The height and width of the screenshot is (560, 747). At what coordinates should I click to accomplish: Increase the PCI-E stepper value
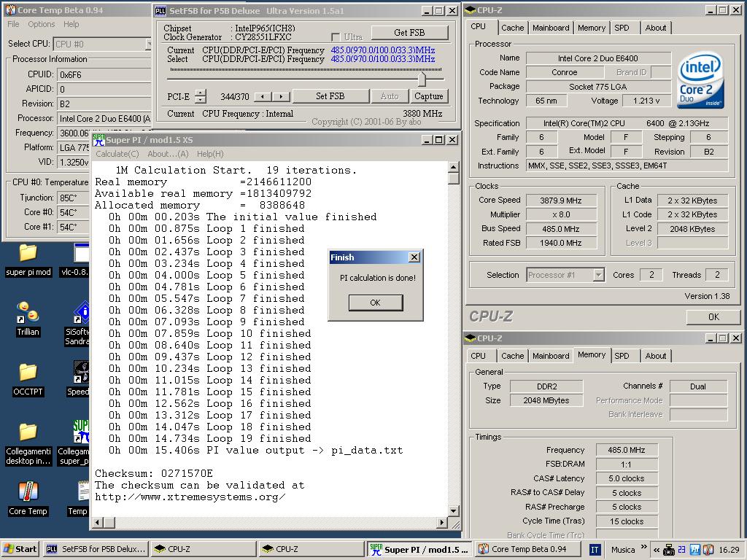(201, 93)
